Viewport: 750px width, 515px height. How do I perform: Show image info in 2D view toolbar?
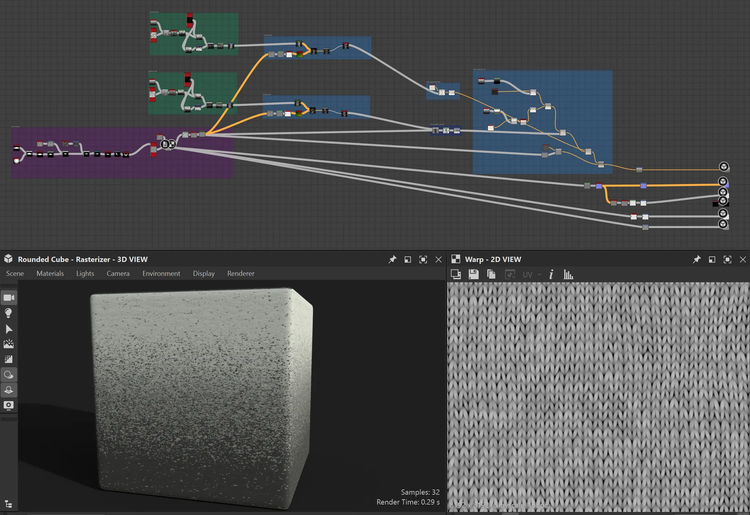pyautogui.click(x=553, y=274)
